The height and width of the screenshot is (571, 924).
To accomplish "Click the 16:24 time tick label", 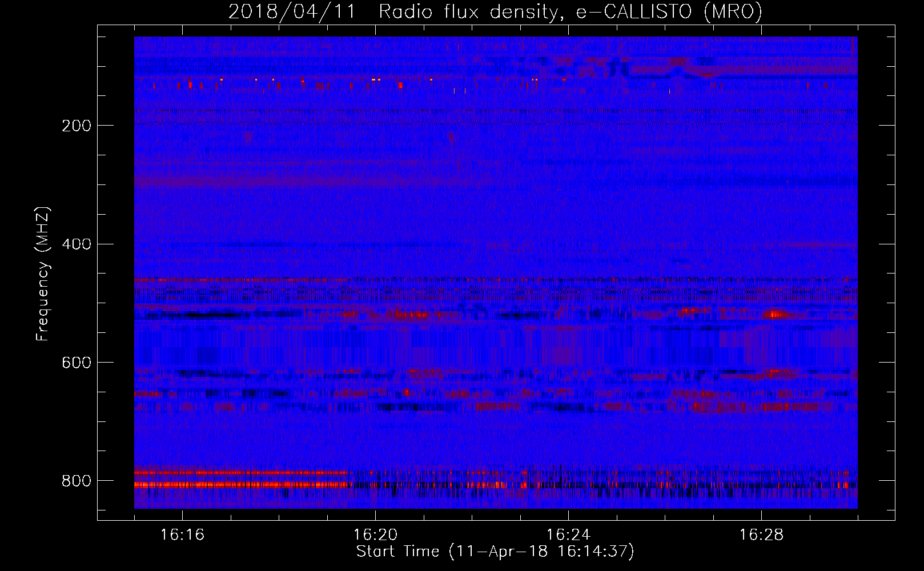I will tap(568, 534).
